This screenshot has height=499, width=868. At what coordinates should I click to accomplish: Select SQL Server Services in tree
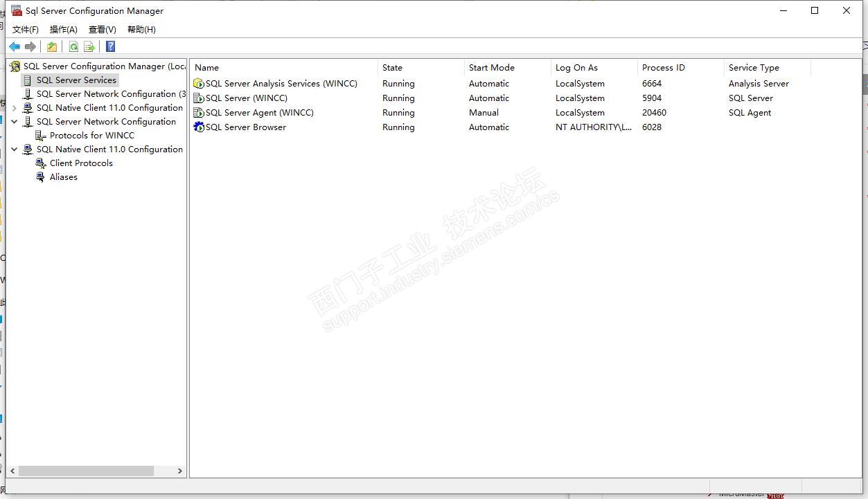coord(76,80)
